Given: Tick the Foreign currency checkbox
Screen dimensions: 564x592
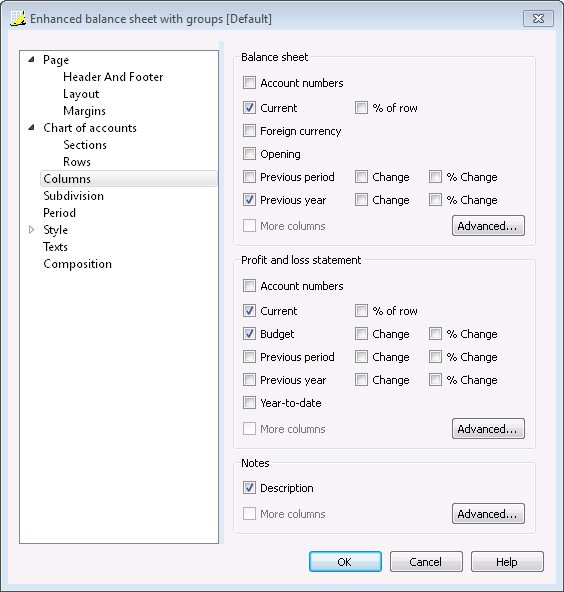Looking at the screenshot, I should pos(249,131).
